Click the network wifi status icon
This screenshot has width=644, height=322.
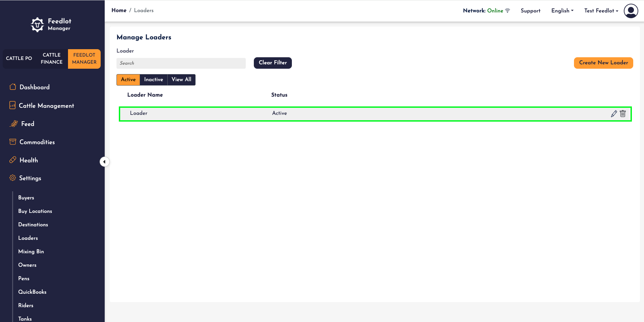point(508,11)
